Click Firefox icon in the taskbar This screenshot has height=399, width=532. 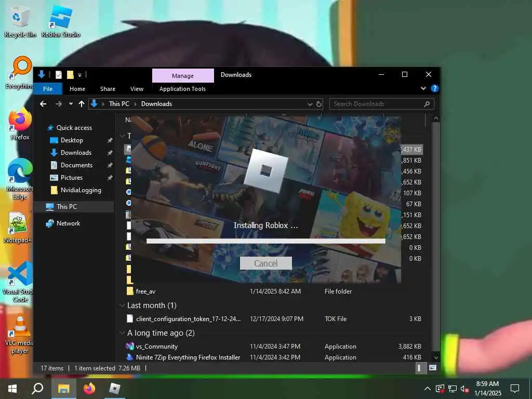pyautogui.click(x=89, y=388)
